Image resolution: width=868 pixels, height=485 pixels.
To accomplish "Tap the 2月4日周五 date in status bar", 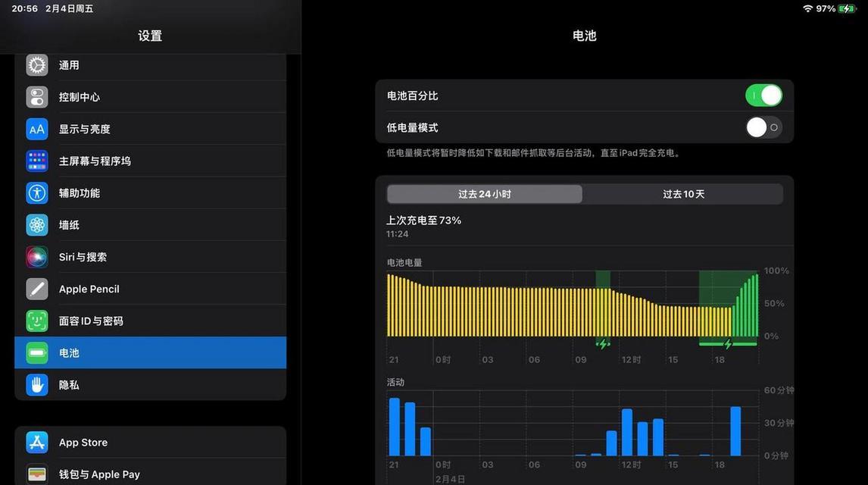I will point(69,9).
